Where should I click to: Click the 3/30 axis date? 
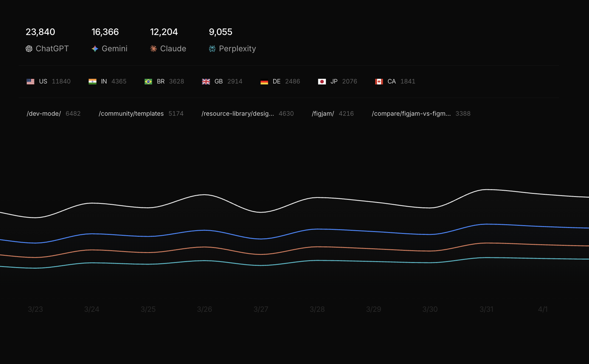(430, 309)
